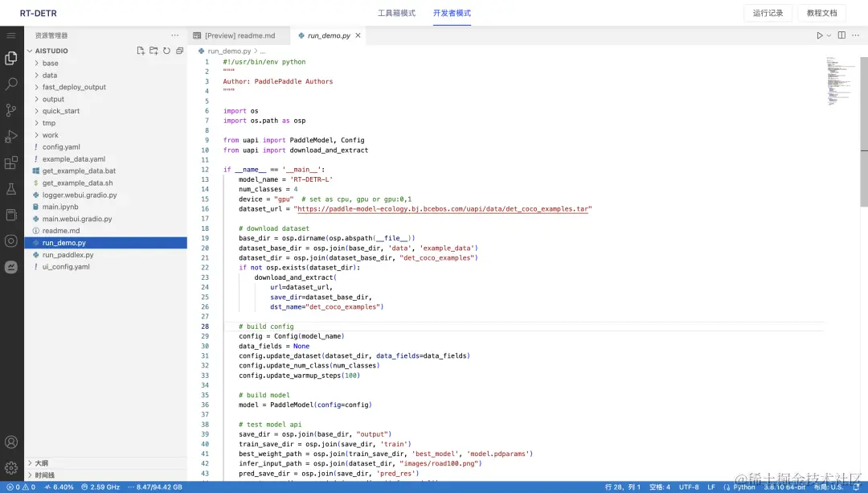Run the Python file with play icon
This screenshot has height=493, width=868.
pos(819,35)
